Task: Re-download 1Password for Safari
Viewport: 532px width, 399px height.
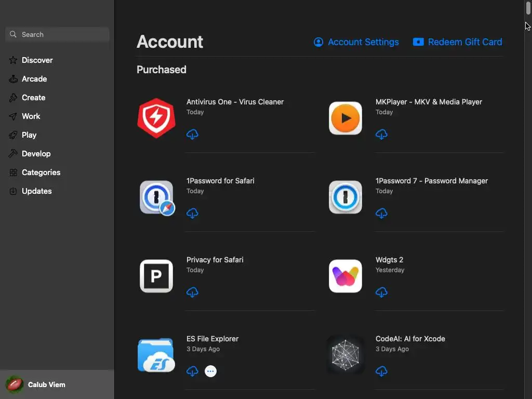Action: click(192, 214)
